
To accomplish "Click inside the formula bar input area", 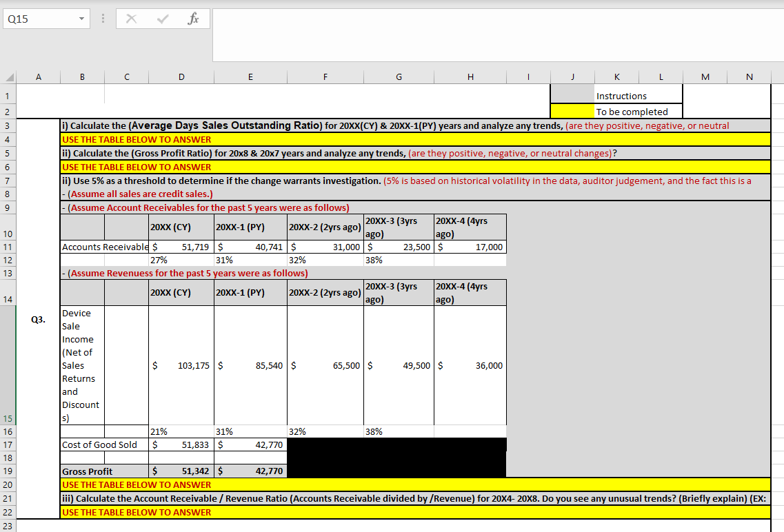I will [x=498, y=35].
